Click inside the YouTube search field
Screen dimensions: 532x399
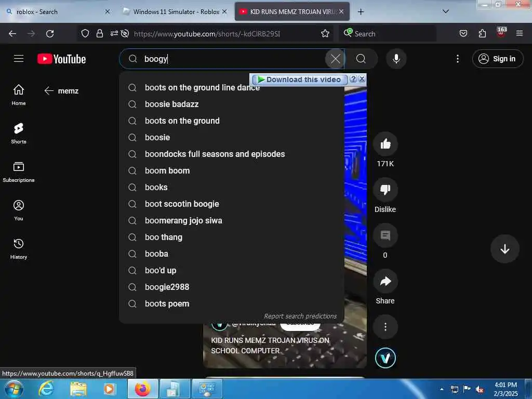pos(231,59)
